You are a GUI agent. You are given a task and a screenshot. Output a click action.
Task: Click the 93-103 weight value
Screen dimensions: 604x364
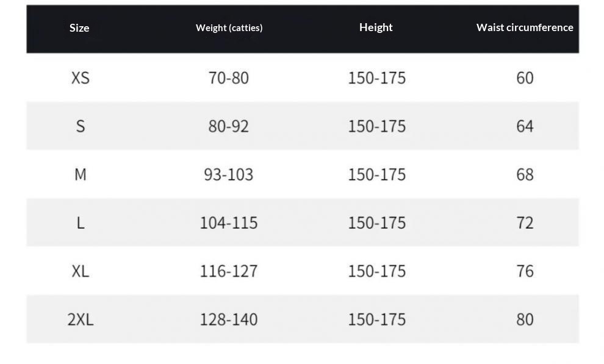click(229, 174)
